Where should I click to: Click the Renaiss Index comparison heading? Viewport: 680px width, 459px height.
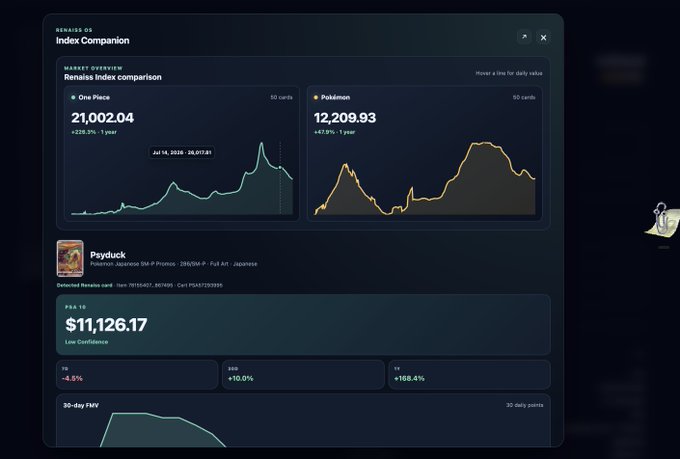click(x=113, y=77)
